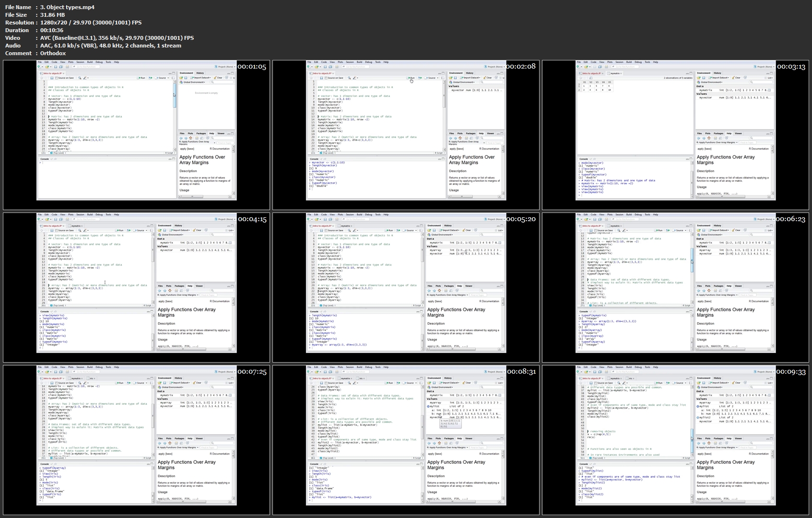Click Run in the 00:01:05 frame
Image resolution: width=812 pixels, height=518 pixels.
tap(141, 78)
